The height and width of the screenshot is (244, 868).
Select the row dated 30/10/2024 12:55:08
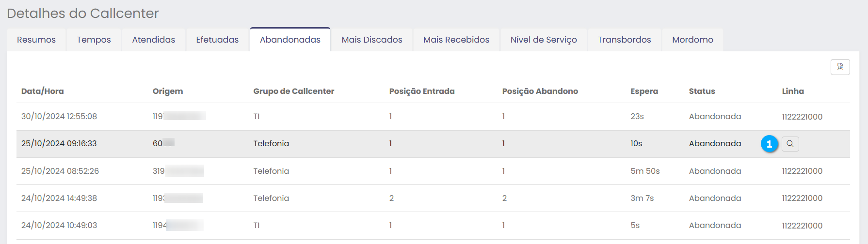pyautogui.click(x=59, y=117)
